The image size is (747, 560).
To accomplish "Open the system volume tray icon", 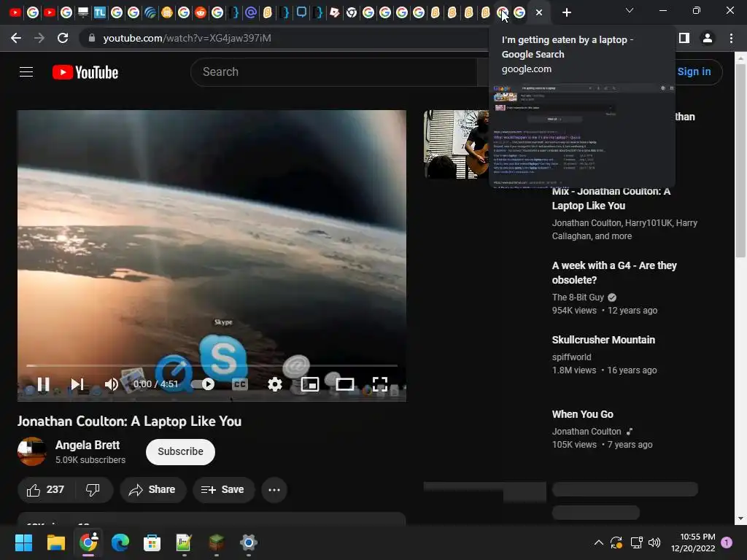I will tap(654, 542).
